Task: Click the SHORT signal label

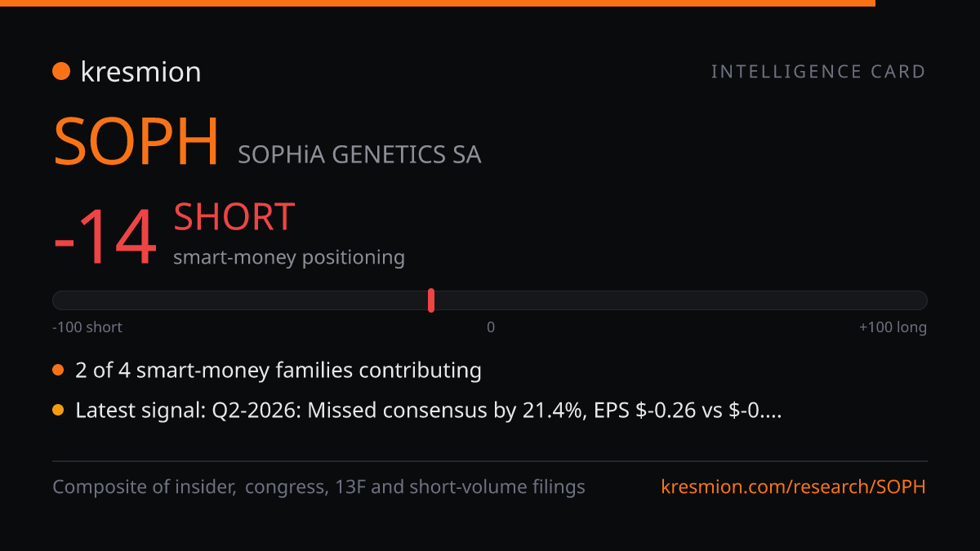Action: (x=234, y=217)
